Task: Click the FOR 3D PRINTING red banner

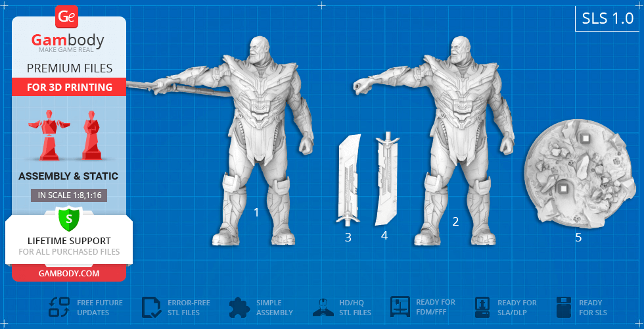Action: 69,87
